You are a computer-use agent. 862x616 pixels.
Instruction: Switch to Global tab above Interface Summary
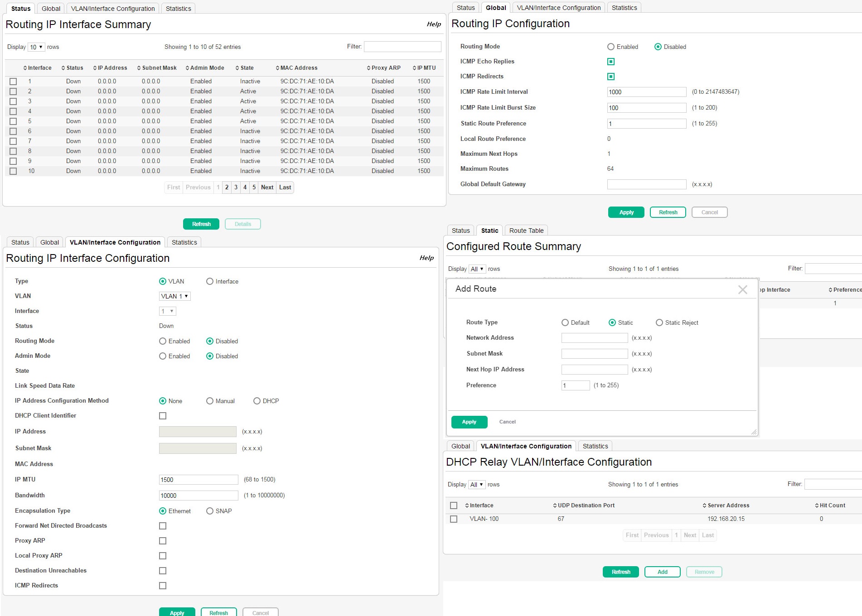coord(51,9)
